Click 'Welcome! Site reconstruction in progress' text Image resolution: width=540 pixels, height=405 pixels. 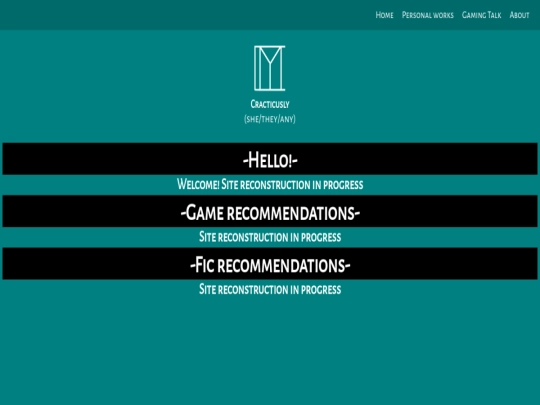(x=270, y=184)
